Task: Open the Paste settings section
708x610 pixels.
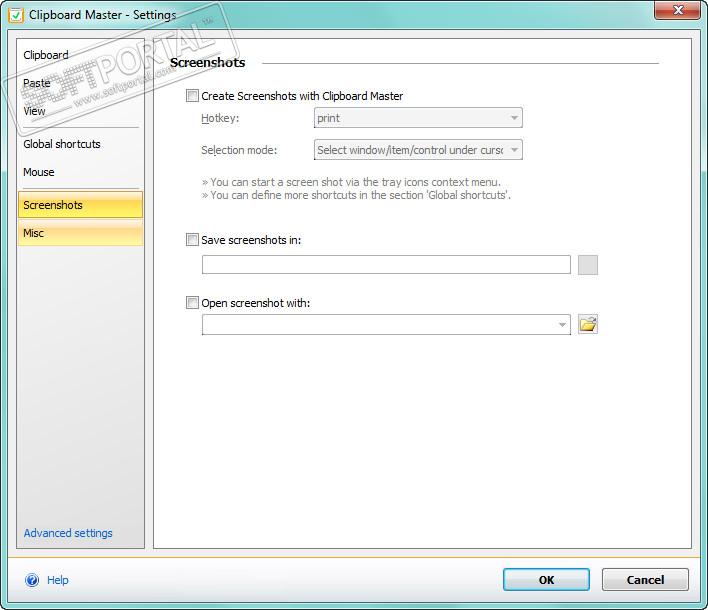Action: pyautogui.click(x=37, y=83)
